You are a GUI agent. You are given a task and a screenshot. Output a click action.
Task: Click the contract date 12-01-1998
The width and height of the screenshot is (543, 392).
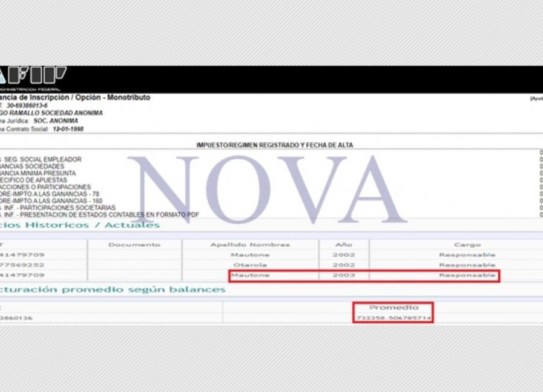click(x=69, y=128)
